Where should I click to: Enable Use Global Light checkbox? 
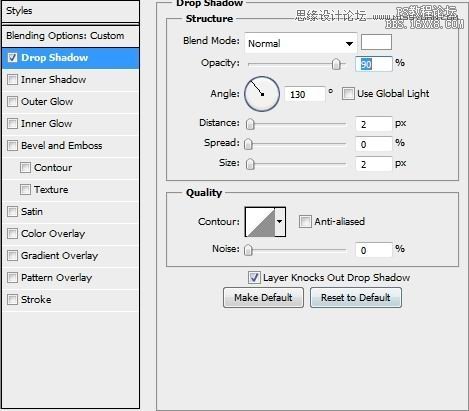point(348,94)
